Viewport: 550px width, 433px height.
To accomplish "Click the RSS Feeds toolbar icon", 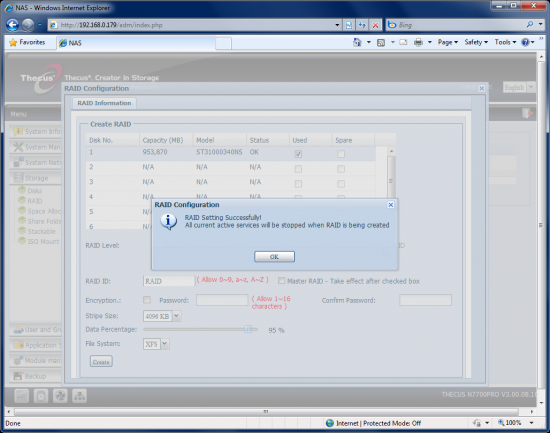I will click(381, 42).
